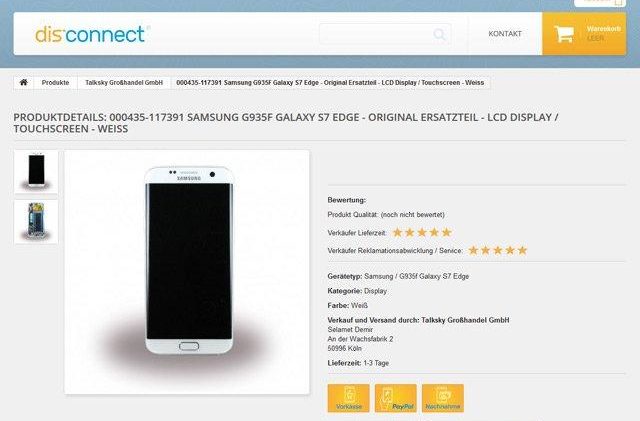The width and height of the screenshot is (640, 421).
Task: Click the Gerätetyp Samsung G935f value
Action: coord(416,276)
